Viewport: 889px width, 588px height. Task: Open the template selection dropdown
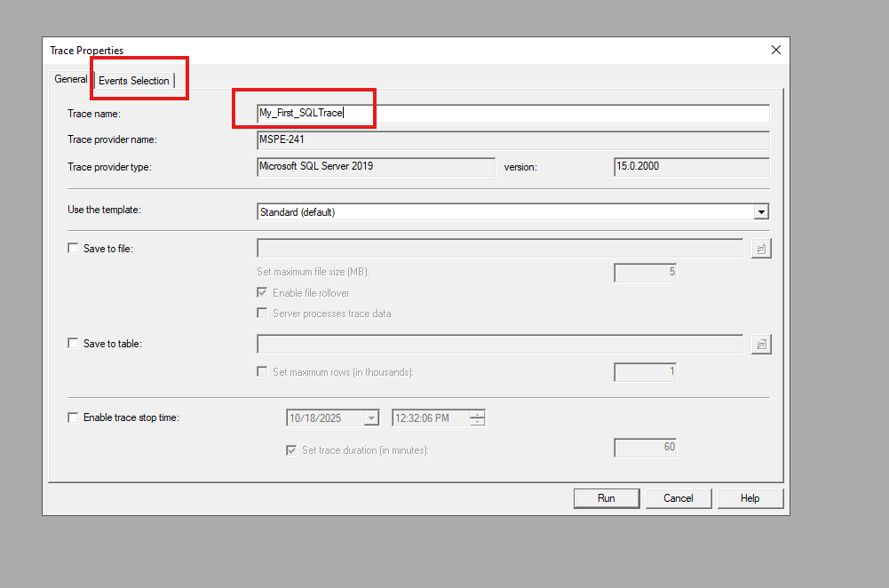click(x=761, y=212)
